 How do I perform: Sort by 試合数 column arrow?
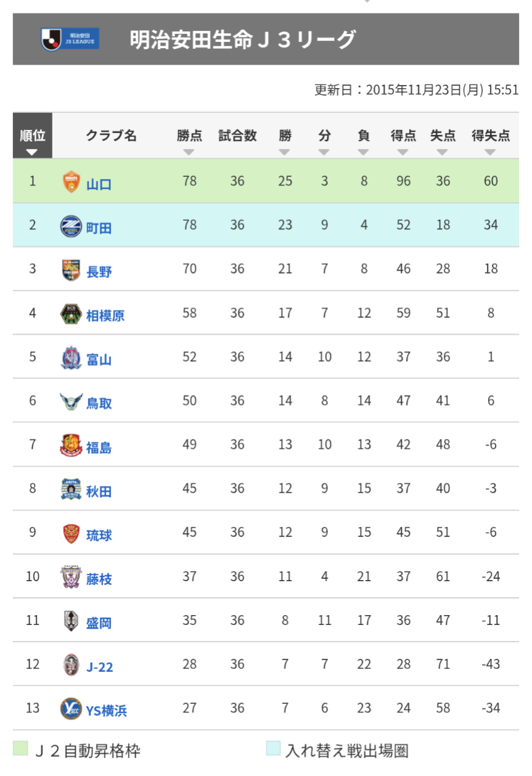point(237,152)
